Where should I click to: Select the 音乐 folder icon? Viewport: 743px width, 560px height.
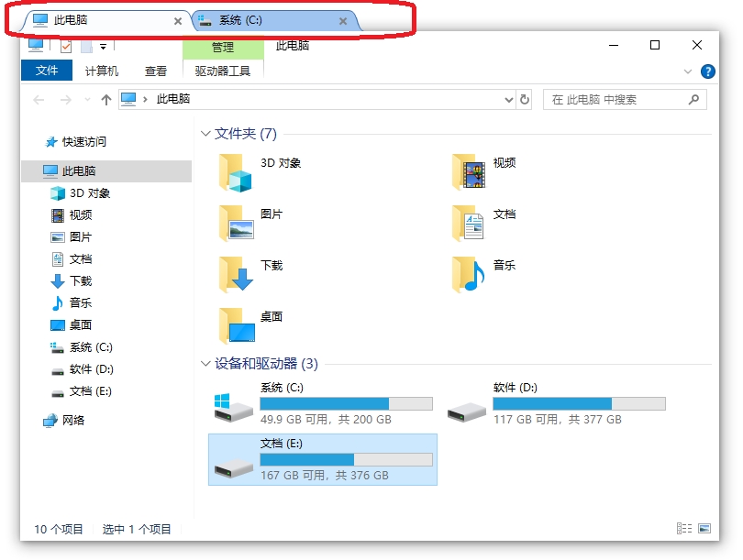(x=469, y=275)
